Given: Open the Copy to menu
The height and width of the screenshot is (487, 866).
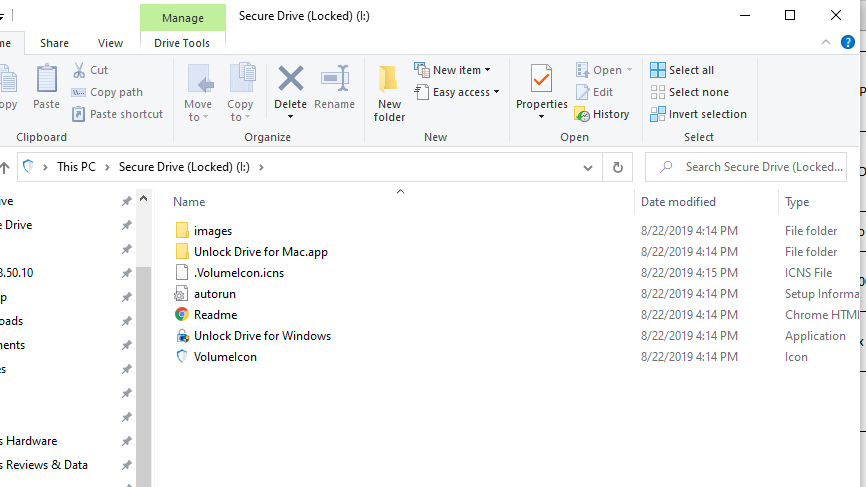Looking at the screenshot, I should [240, 93].
